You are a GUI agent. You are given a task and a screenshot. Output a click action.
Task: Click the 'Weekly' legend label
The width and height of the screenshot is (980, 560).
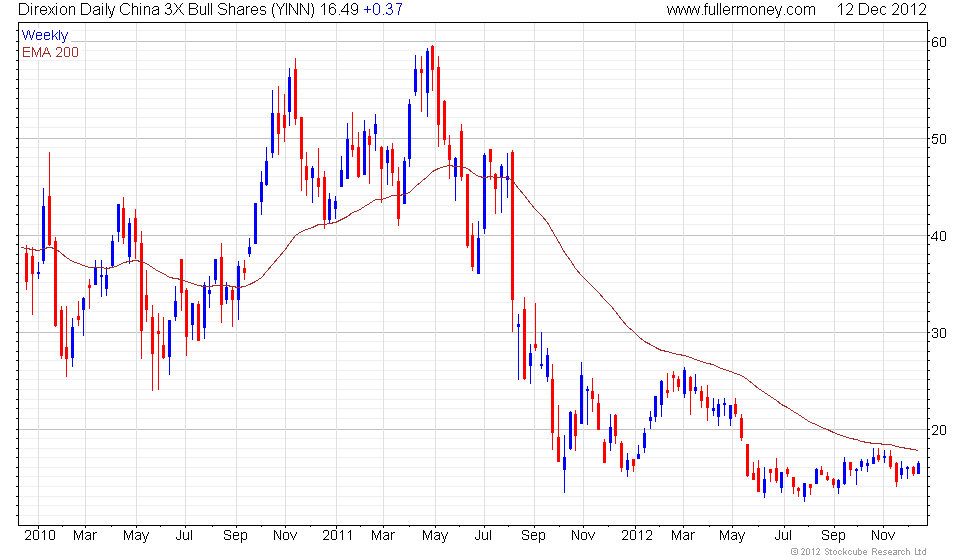[x=44, y=36]
